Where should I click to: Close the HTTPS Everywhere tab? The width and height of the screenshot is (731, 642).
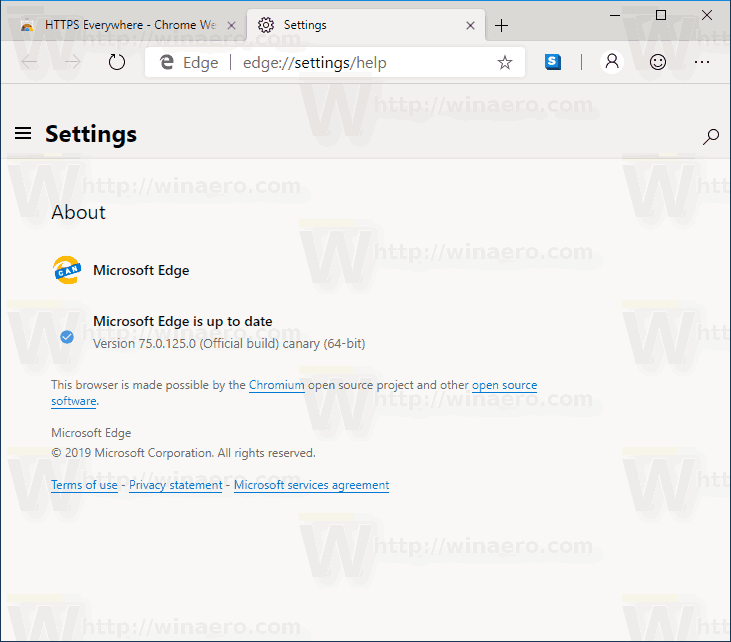point(231,26)
